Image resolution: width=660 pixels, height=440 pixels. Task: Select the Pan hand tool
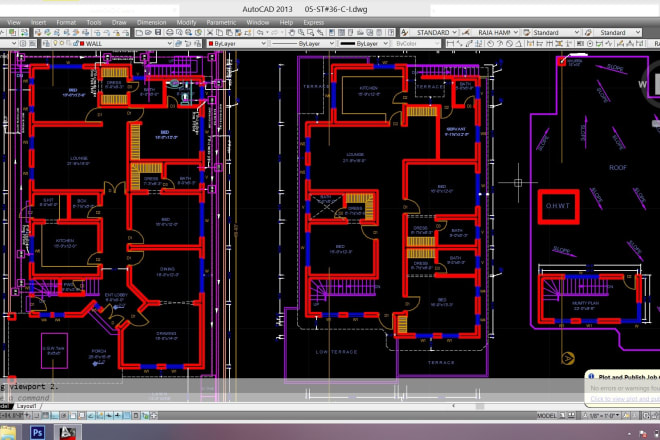[292, 32]
